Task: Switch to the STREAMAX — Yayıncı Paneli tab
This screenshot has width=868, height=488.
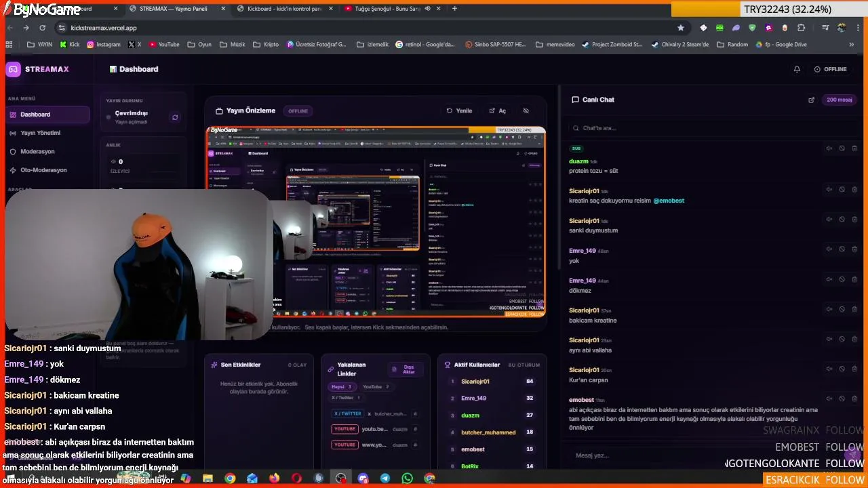Action: point(176,9)
